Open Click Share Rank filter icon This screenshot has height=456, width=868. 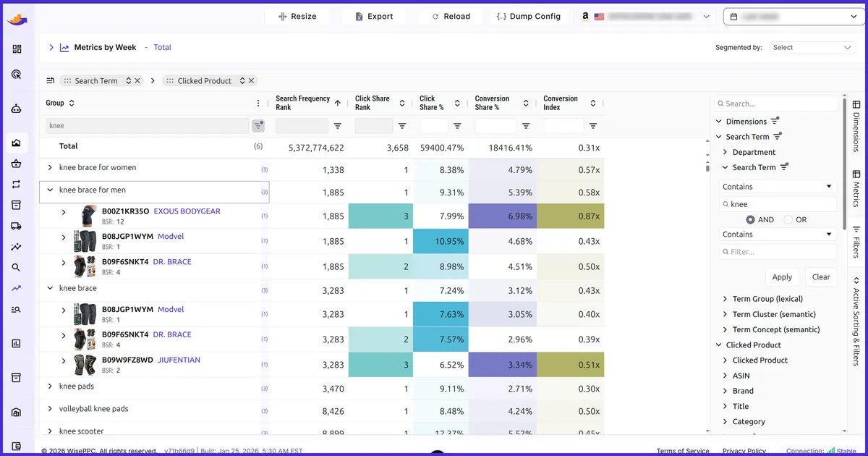pos(402,126)
